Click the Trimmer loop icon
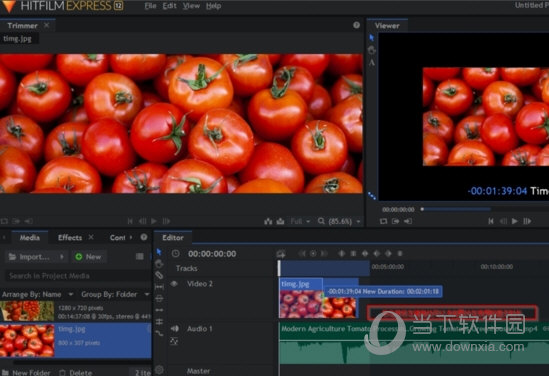This screenshot has width=549, height=376. pos(4,221)
